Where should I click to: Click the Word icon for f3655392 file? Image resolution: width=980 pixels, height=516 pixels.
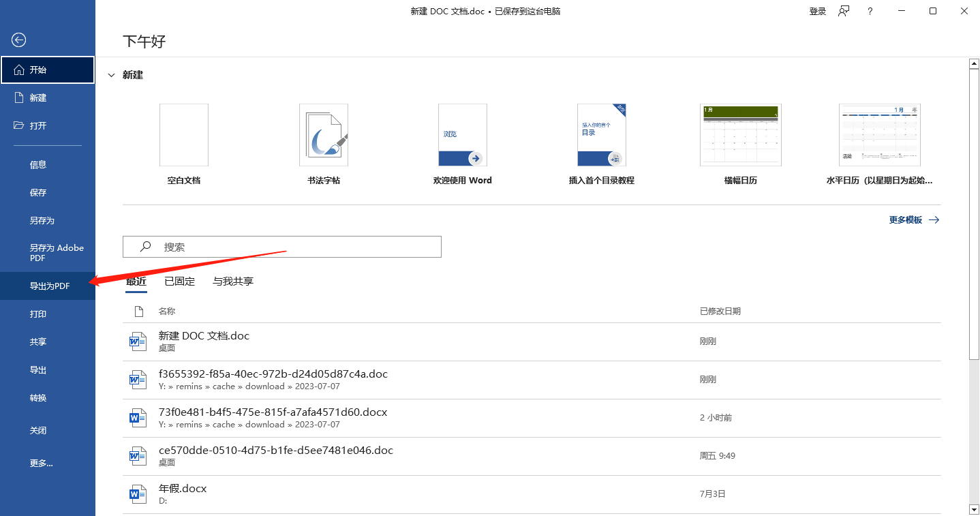click(138, 380)
